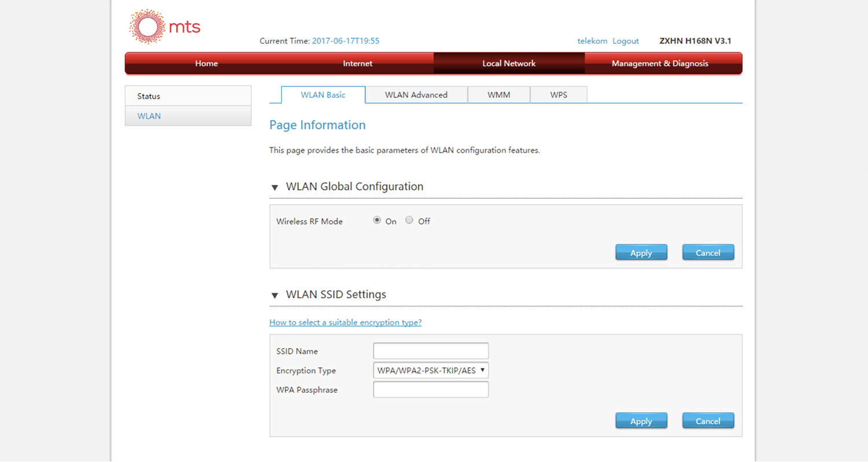
Task: Apply the WLAN Global Configuration changes
Action: pos(641,253)
